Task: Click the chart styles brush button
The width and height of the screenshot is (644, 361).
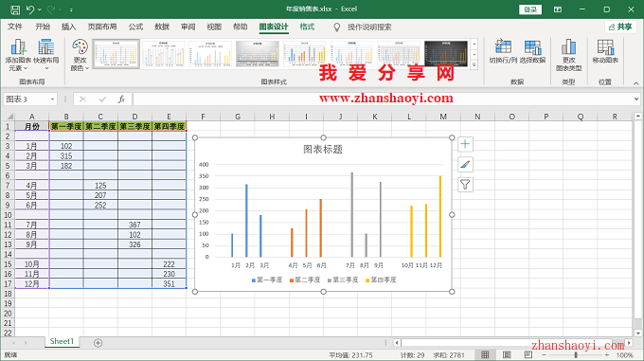Action: tap(465, 165)
